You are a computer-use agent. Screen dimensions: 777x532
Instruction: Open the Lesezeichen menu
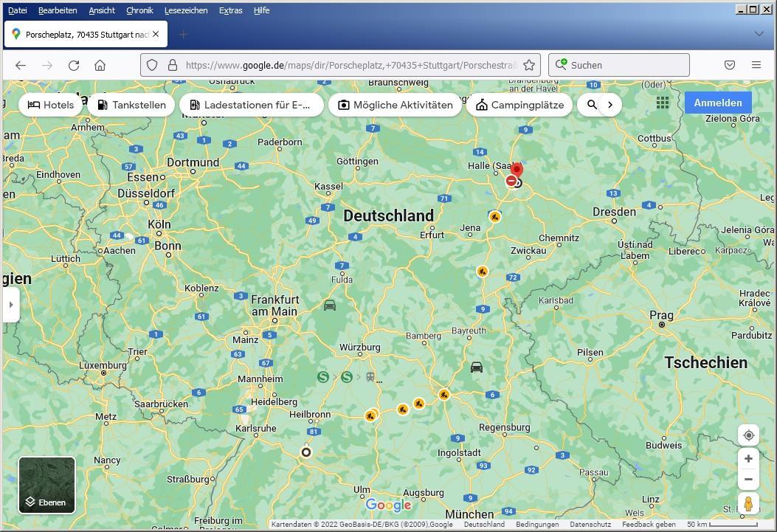(186, 10)
